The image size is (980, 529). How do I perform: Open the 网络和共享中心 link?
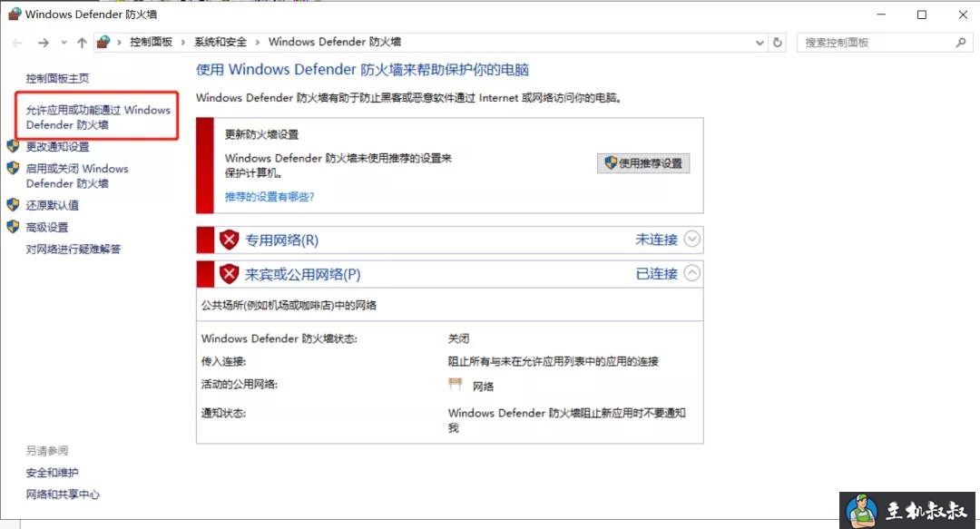pyautogui.click(x=63, y=495)
